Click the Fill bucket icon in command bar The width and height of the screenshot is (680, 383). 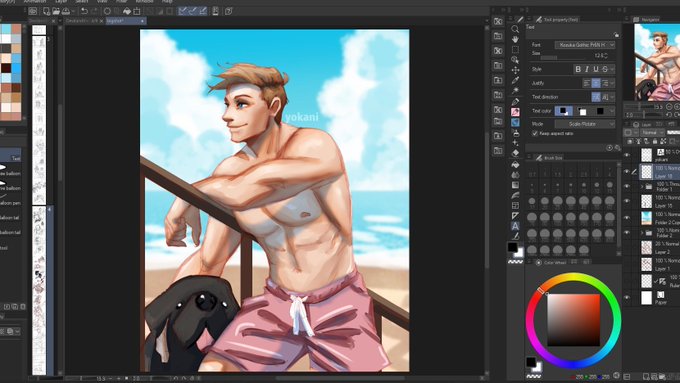point(127,11)
